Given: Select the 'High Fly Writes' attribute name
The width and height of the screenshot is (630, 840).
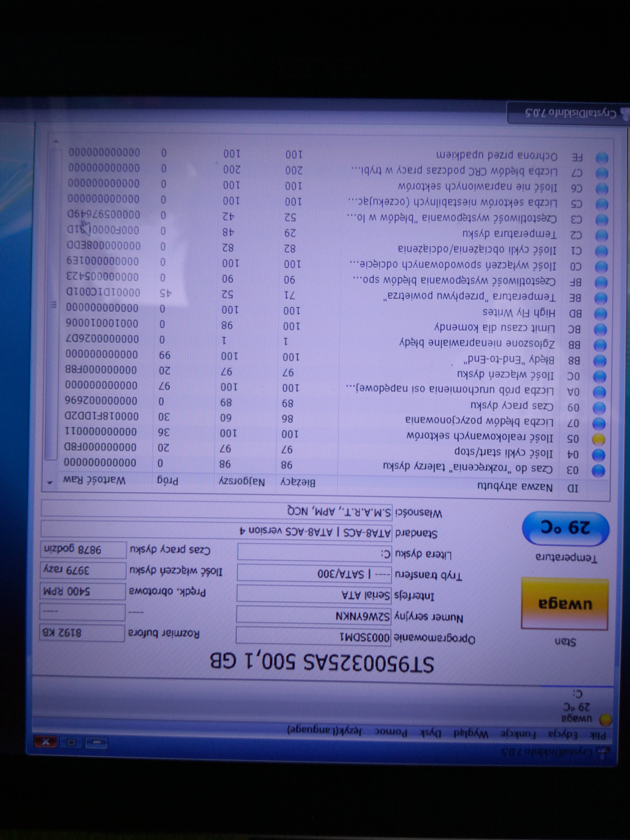Looking at the screenshot, I should point(519,312).
